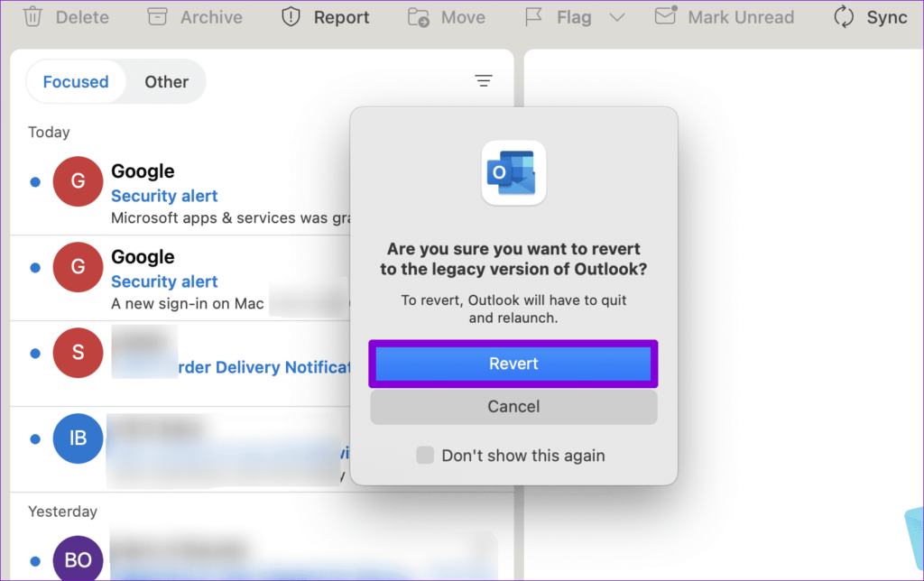Open the message filter icon

pos(484,80)
